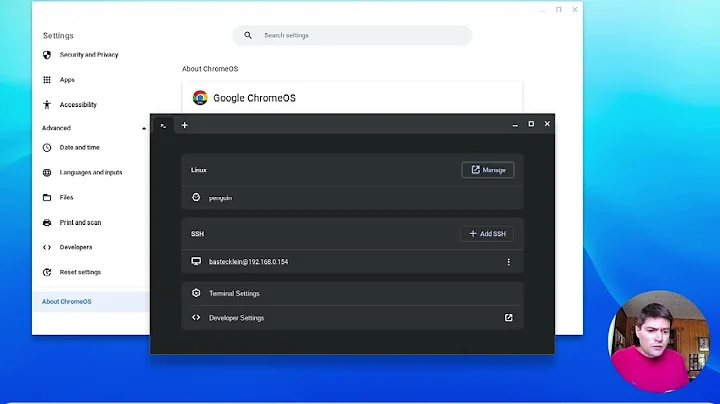Click the Linux section label in Terminal
Viewport: 720px width, 404px height.
coord(199,170)
